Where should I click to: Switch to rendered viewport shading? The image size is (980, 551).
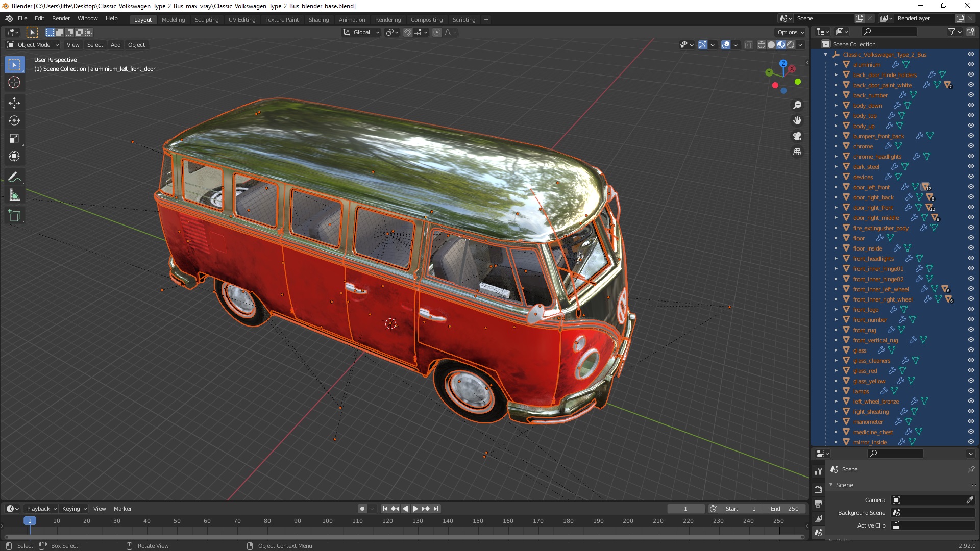point(791,45)
